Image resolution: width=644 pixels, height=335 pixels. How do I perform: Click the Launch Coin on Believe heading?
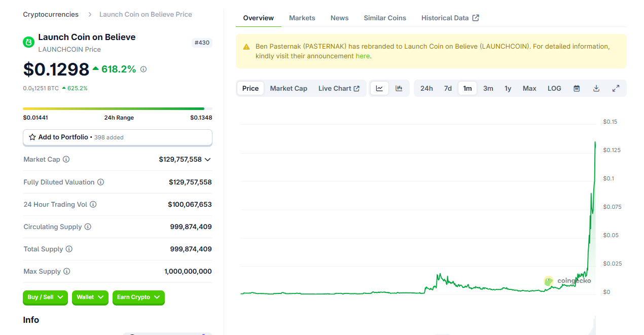[x=87, y=37]
